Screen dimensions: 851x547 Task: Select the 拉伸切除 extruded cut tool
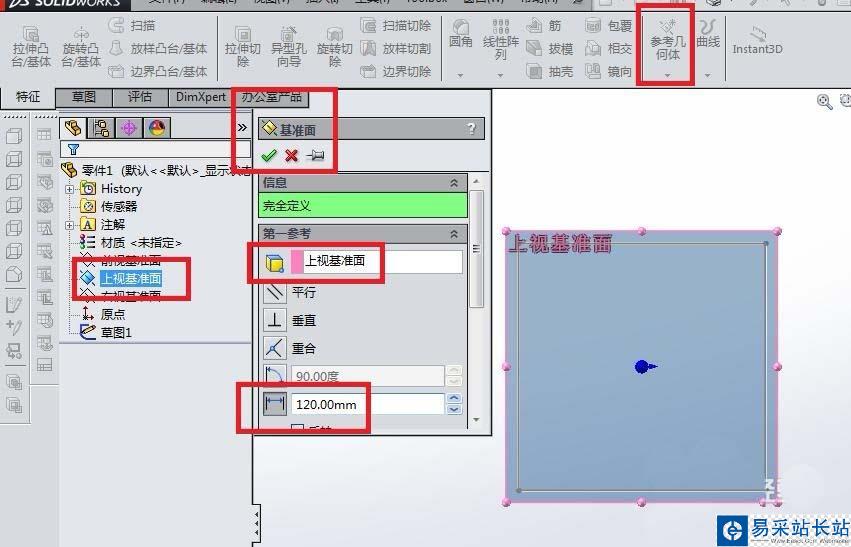(243, 47)
